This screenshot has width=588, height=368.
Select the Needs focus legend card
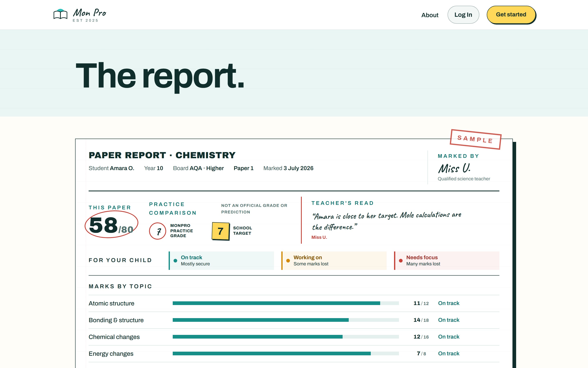coord(447,260)
